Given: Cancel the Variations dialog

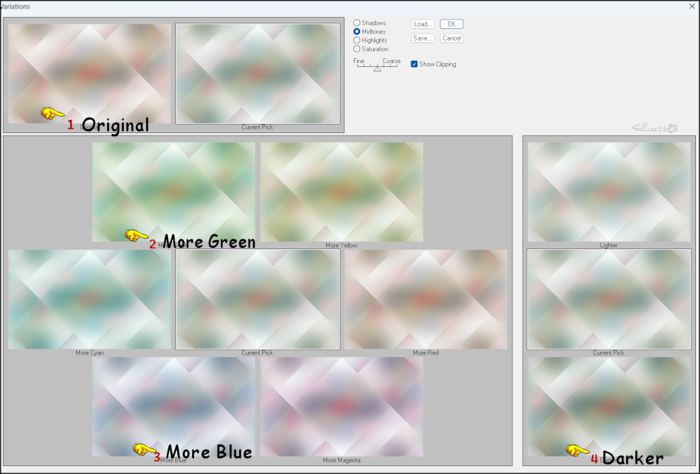Looking at the screenshot, I should (x=451, y=38).
